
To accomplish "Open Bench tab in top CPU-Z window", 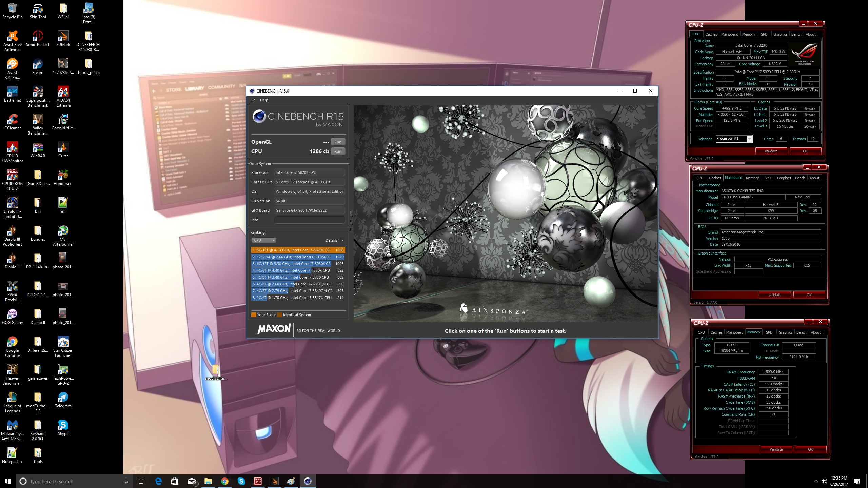I will pos(796,34).
